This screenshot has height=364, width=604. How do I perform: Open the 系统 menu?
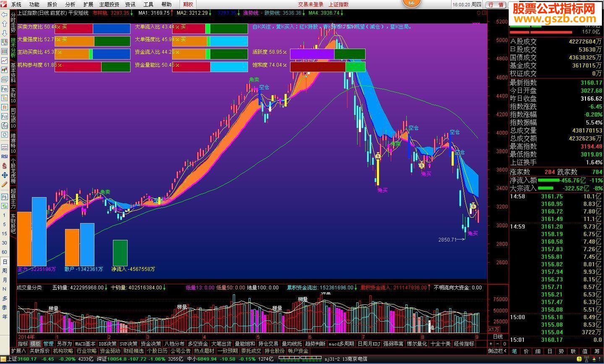(16, 4)
